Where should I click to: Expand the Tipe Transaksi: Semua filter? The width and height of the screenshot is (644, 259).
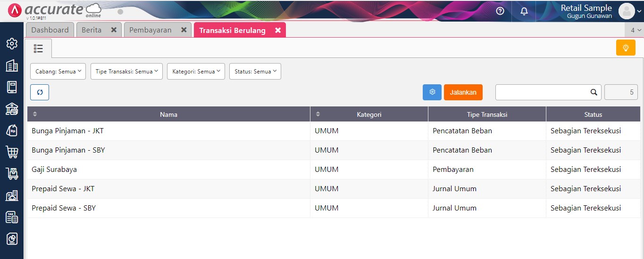[126, 72]
